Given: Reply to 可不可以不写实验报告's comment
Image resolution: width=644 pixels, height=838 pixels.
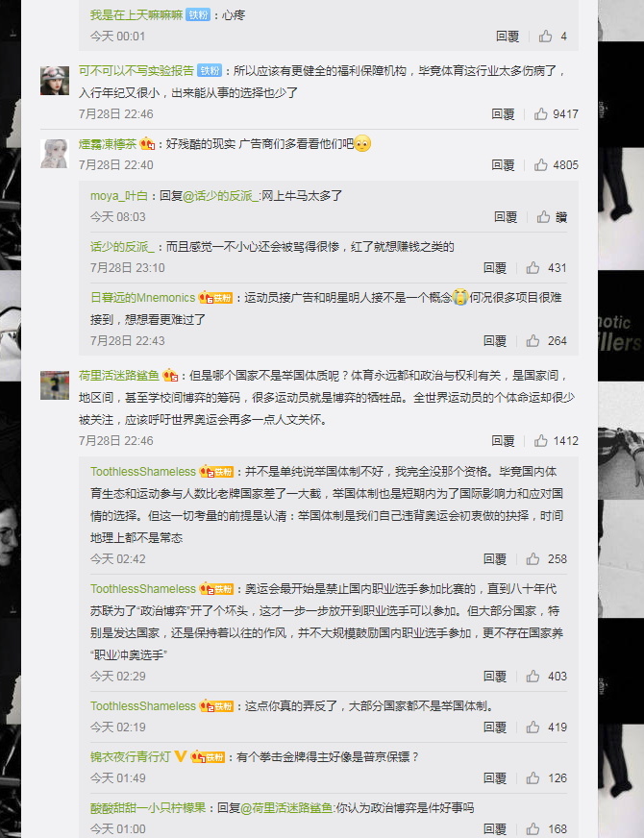Looking at the screenshot, I should tap(503, 113).
